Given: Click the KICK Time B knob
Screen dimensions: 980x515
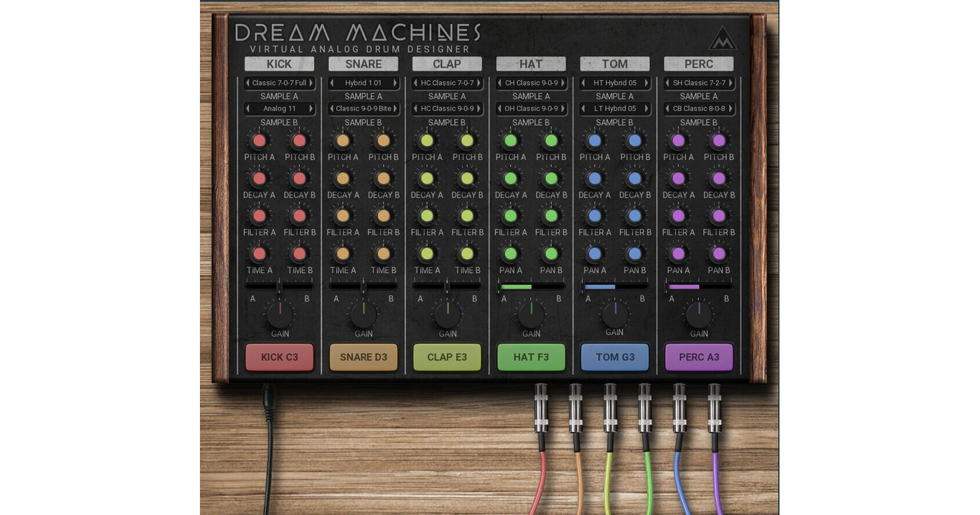Looking at the screenshot, I should pyautogui.click(x=299, y=253).
